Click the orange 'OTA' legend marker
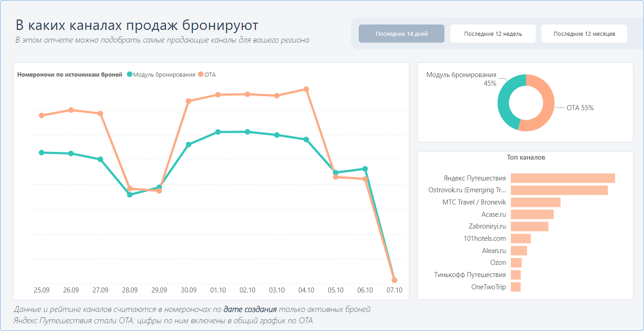The width and height of the screenshot is (644, 331). click(200, 74)
